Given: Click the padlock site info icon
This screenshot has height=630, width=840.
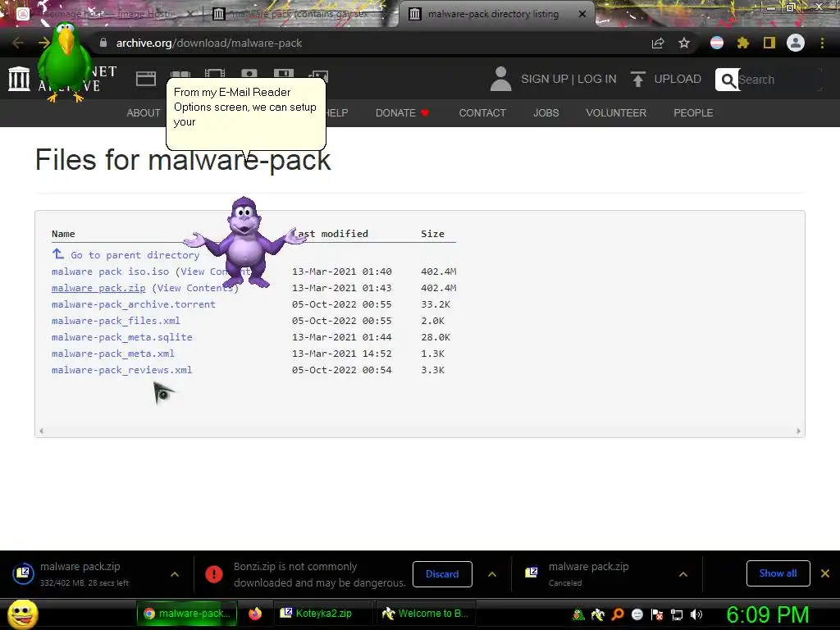Looking at the screenshot, I should (x=103, y=43).
